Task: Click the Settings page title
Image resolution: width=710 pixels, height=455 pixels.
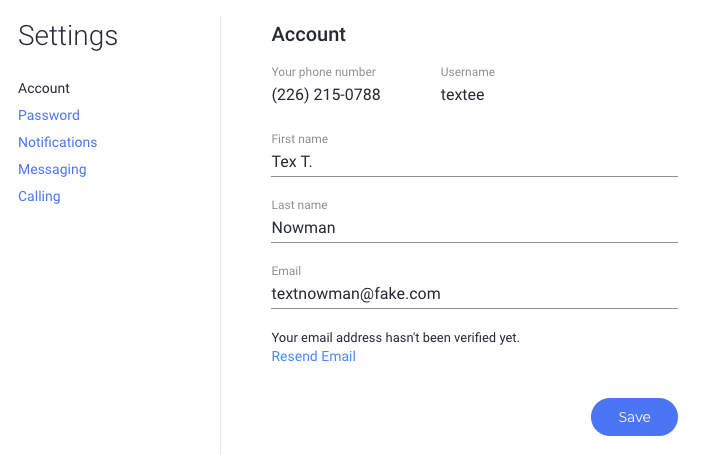Action: [x=68, y=36]
